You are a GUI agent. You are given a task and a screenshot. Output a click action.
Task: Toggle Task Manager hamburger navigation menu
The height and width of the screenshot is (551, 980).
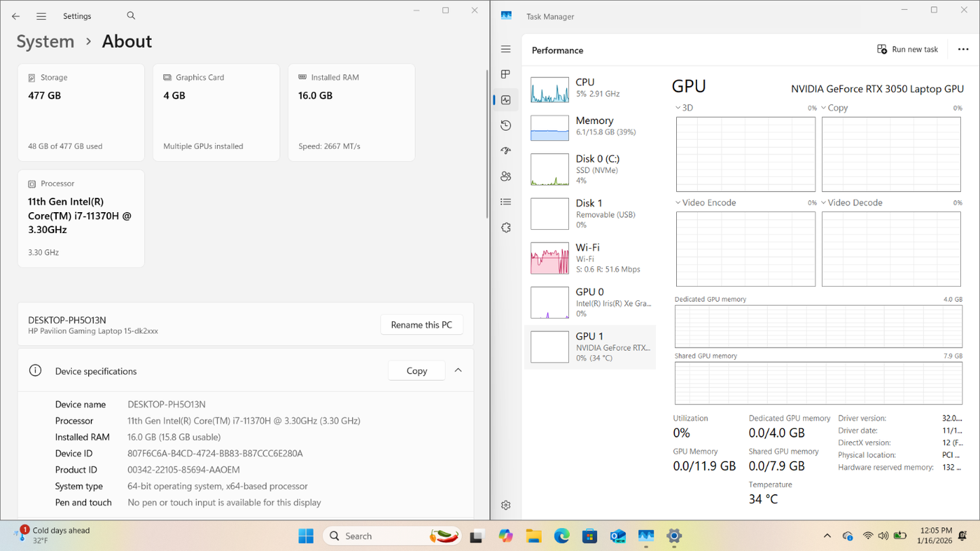pyautogui.click(x=506, y=49)
